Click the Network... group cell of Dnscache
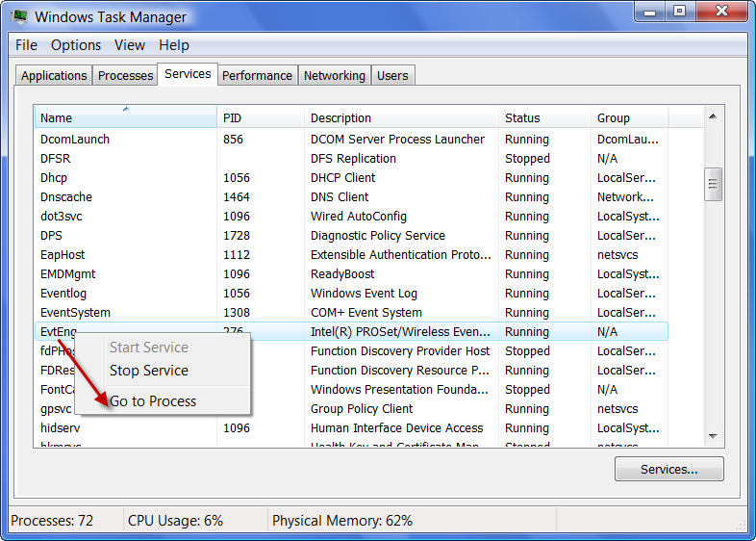 625,197
